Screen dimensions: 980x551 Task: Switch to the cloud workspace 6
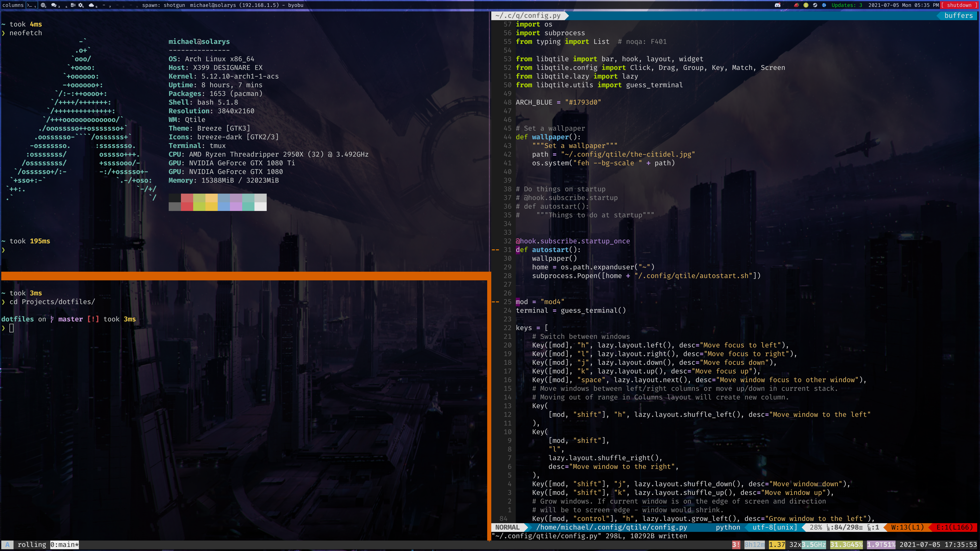click(91, 5)
